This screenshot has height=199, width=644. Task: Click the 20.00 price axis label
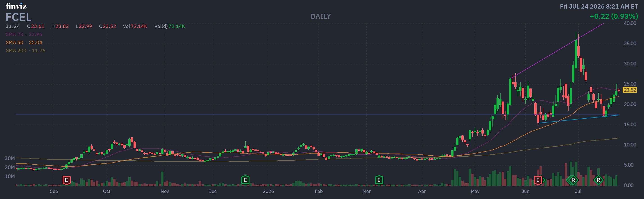pyautogui.click(x=630, y=104)
